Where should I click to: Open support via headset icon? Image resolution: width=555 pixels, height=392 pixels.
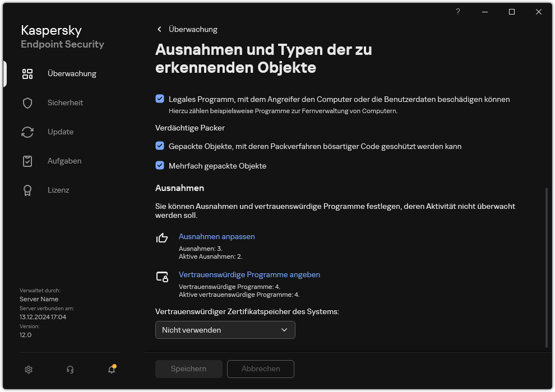click(x=70, y=370)
